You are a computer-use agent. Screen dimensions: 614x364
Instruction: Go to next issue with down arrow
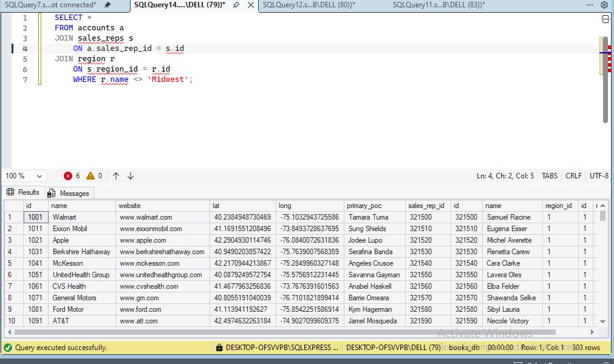click(x=131, y=176)
